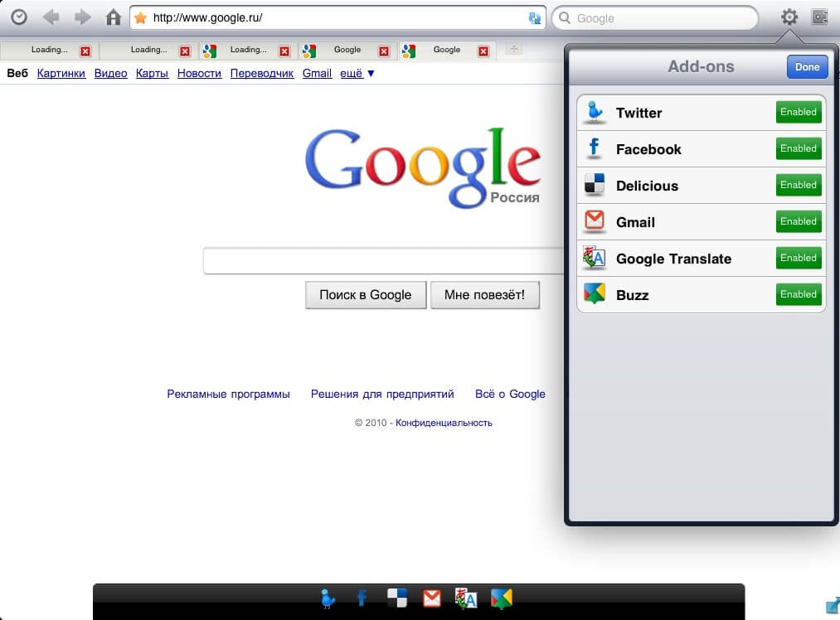Open the Картинки link
Viewport: 840px width, 620px height.
(x=61, y=73)
